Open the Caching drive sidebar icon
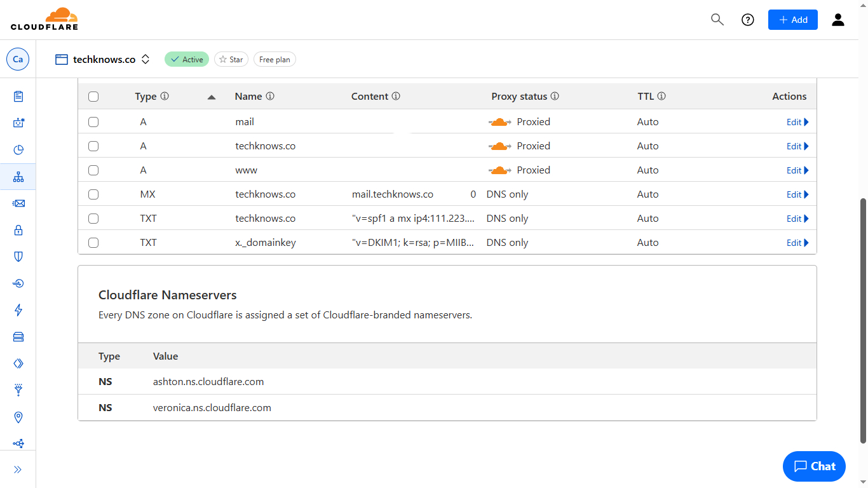Image resolution: width=868 pixels, height=488 pixels. [x=18, y=337]
